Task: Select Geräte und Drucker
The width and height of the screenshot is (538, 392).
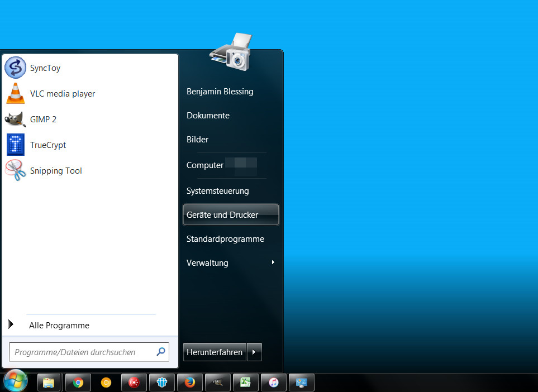Action: pyautogui.click(x=231, y=214)
